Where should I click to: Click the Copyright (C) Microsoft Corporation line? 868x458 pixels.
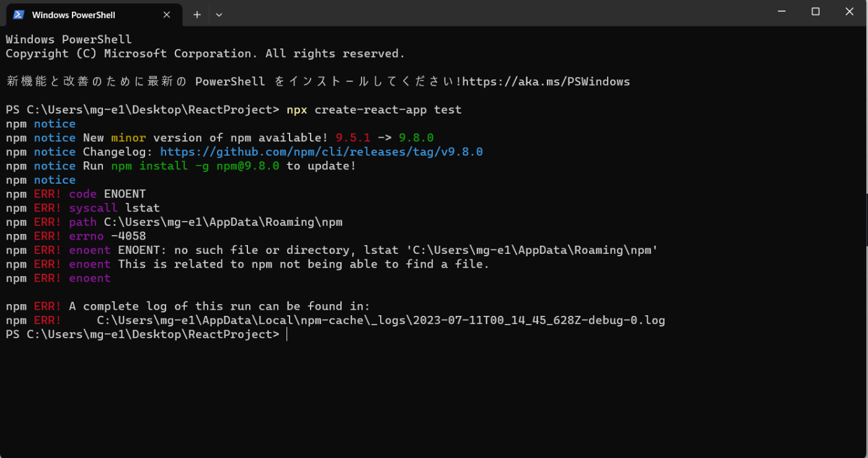pyautogui.click(x=205, y=53)
